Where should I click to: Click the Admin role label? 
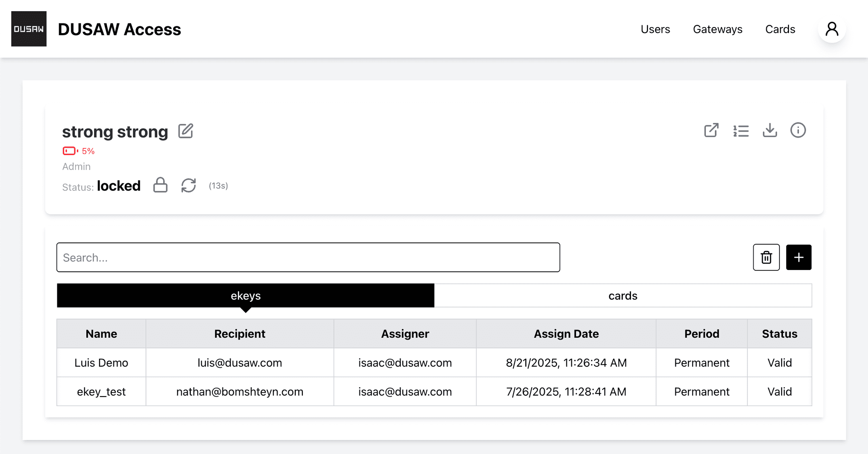point(76,166)
